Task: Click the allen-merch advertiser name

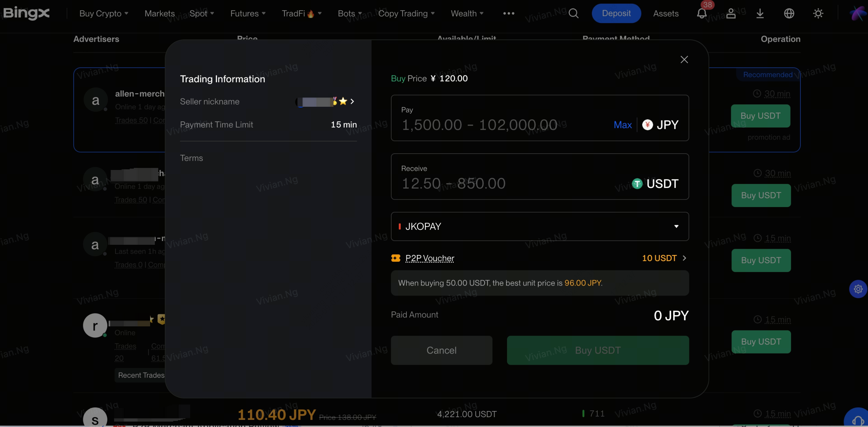Action: (x=140, y=93)
